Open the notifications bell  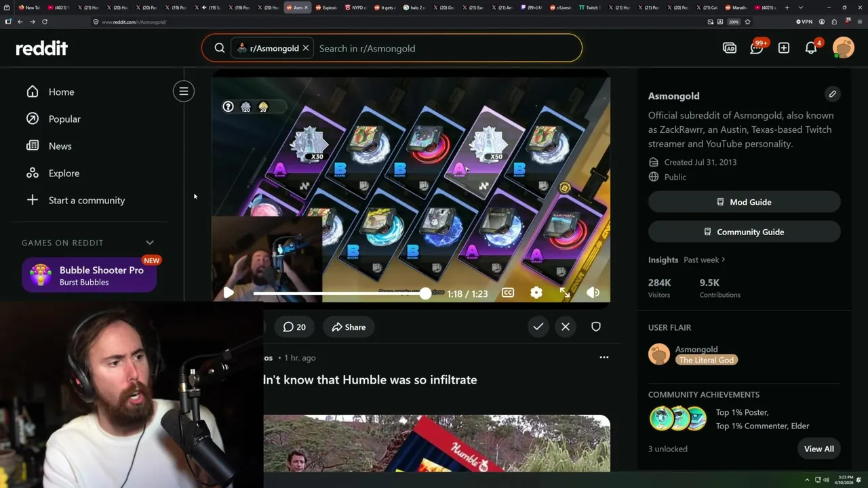point(812,47)
